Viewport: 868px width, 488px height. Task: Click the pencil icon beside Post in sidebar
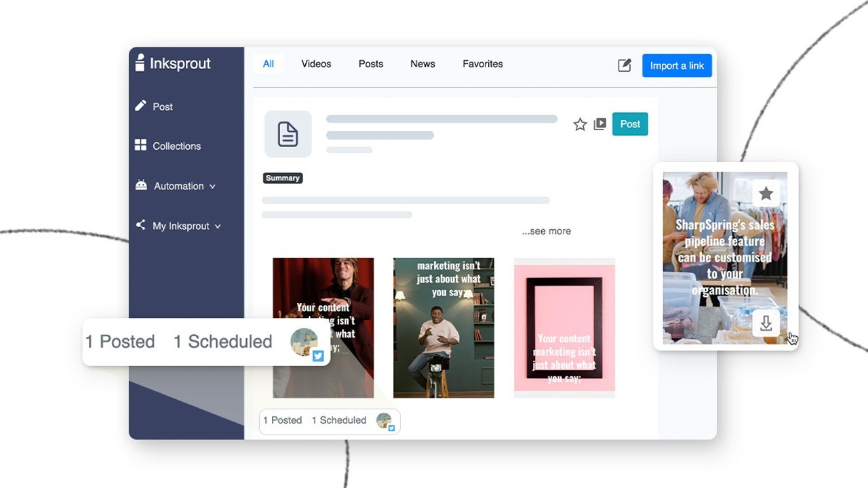(140, 106)
